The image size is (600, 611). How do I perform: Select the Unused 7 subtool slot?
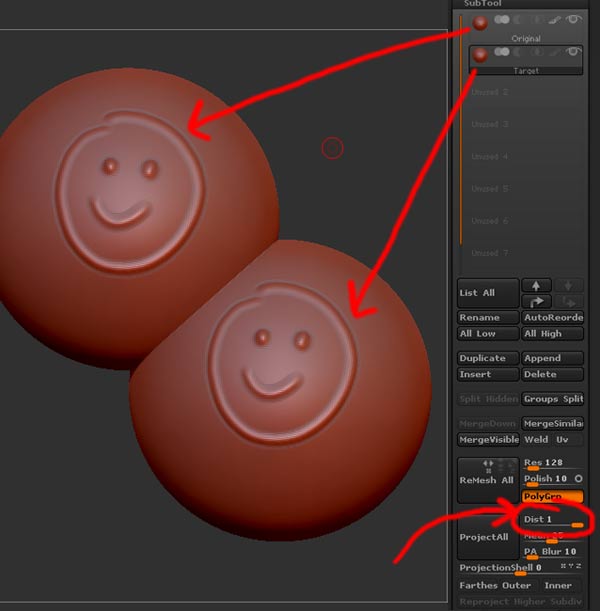(526, 253)
